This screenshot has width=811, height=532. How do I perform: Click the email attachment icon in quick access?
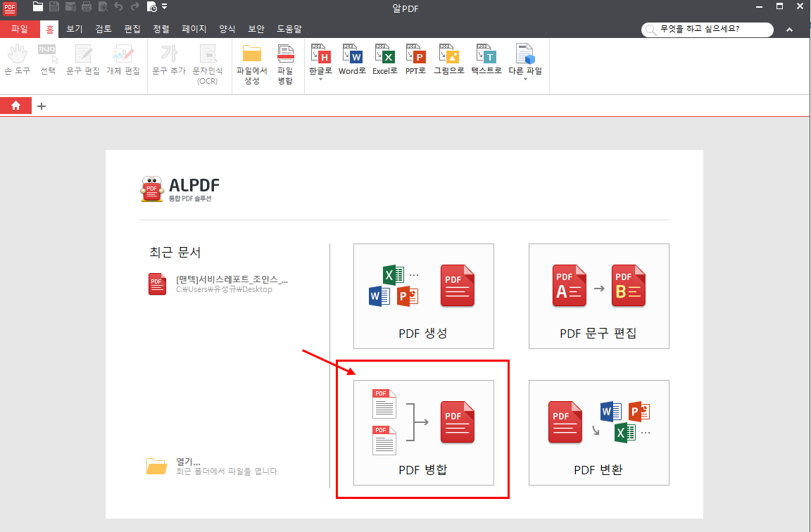pos(70,7)
